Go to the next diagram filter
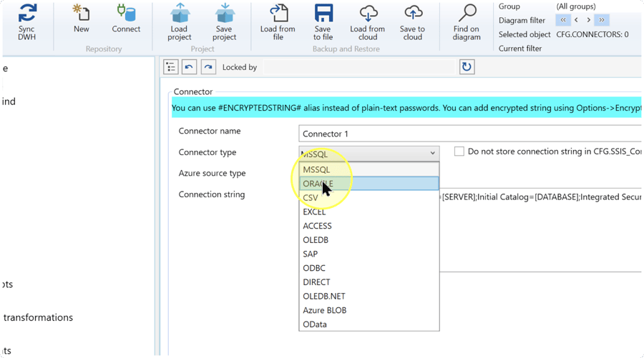This screenshot has width=644, height=358. pyautogui.click(x=589, y=20)
